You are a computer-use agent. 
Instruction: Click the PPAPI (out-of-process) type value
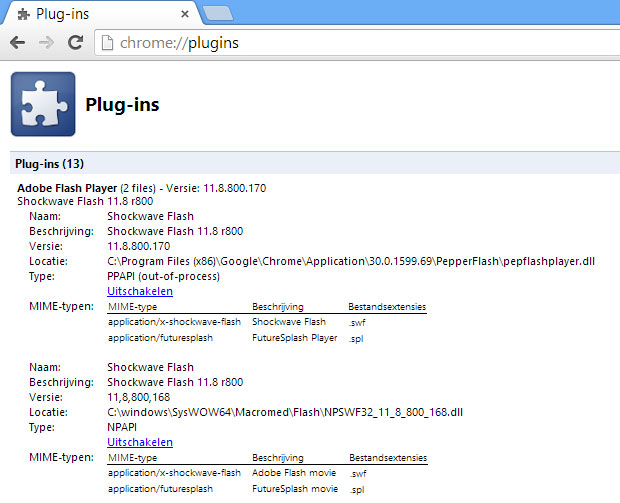click(163, 276)
